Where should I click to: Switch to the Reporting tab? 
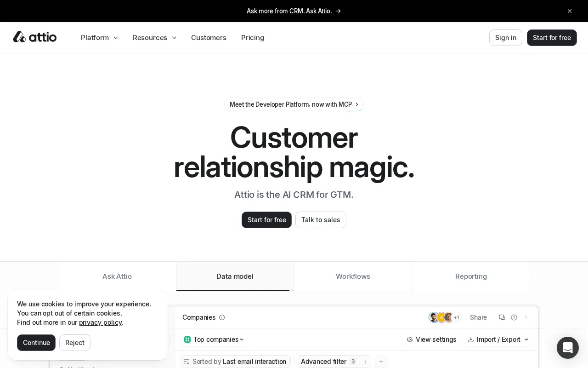pyautogui.click(x=471, y=276)
